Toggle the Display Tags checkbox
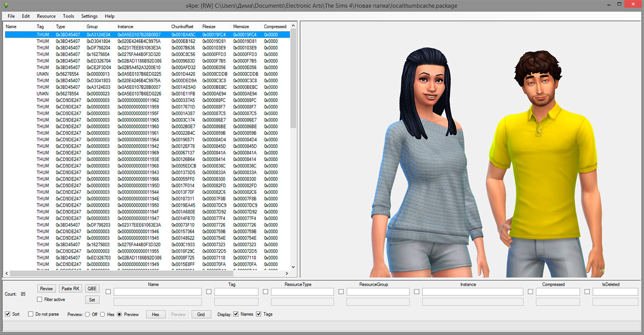The width and height of the screenshot is (644, 335). point(259,314)
